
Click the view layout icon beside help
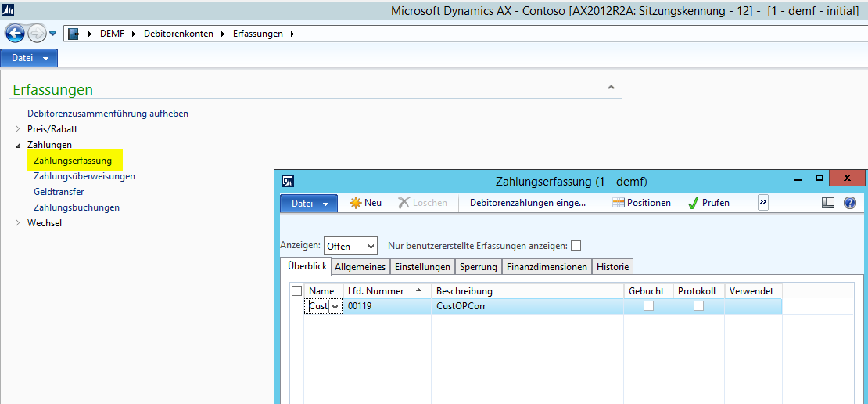(x=828, y=203)
